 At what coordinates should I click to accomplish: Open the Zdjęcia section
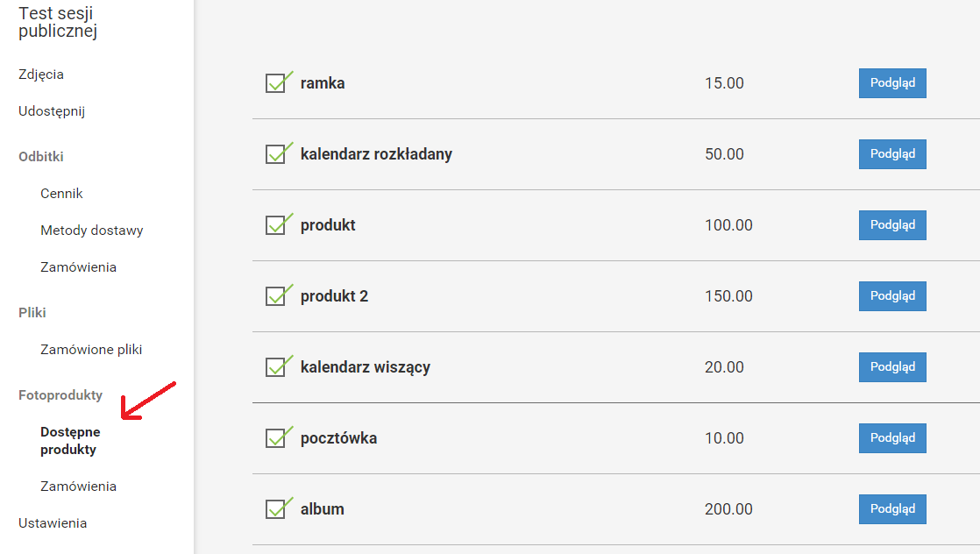click(41, 75)
